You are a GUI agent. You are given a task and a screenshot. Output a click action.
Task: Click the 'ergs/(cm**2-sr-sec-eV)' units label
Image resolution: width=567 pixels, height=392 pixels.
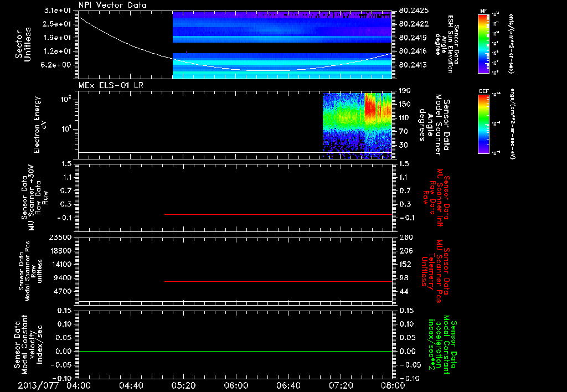click(512, 124)
